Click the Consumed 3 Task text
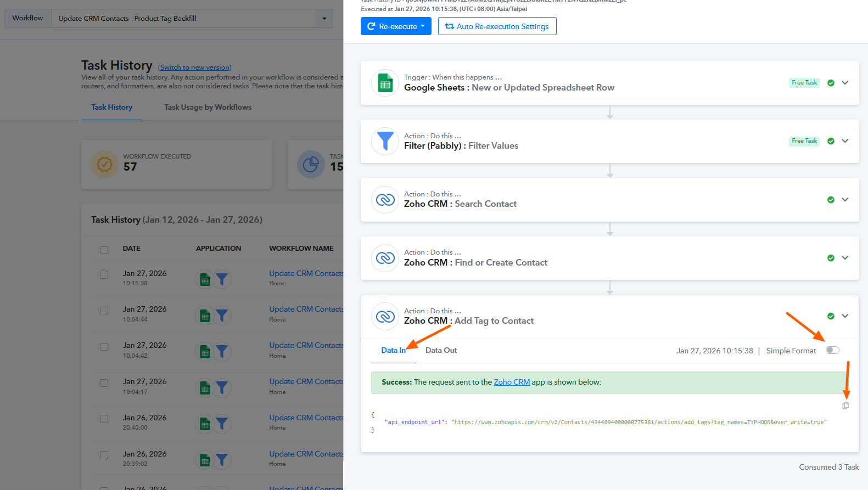 click(x=829, y=467)
